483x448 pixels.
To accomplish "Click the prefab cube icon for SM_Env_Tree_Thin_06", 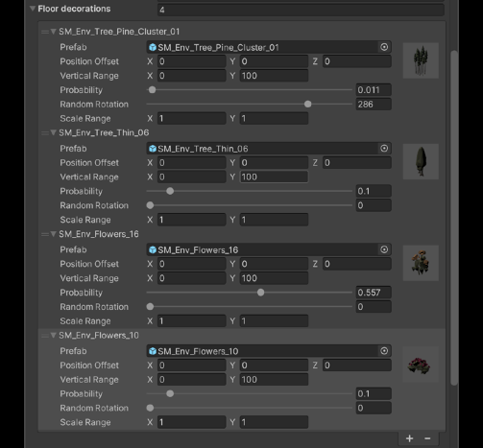I will pos(153,149).
